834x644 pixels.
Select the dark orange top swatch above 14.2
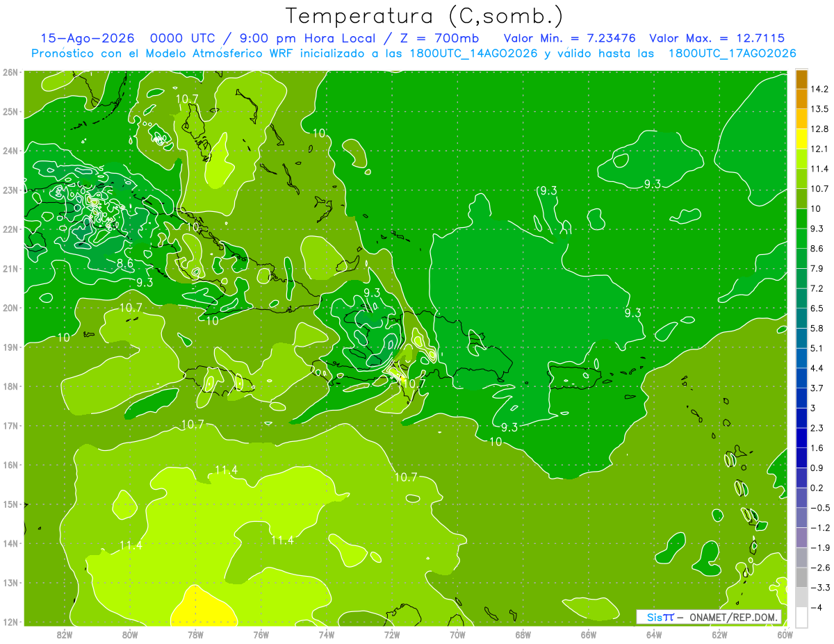(x=801, y=79)
